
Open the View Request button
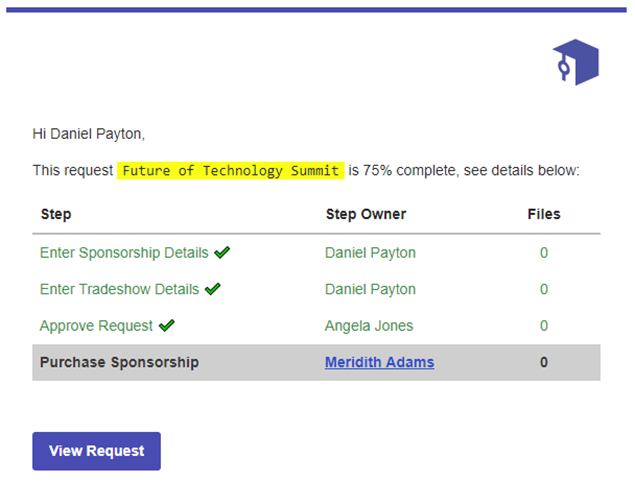(96, 451)
